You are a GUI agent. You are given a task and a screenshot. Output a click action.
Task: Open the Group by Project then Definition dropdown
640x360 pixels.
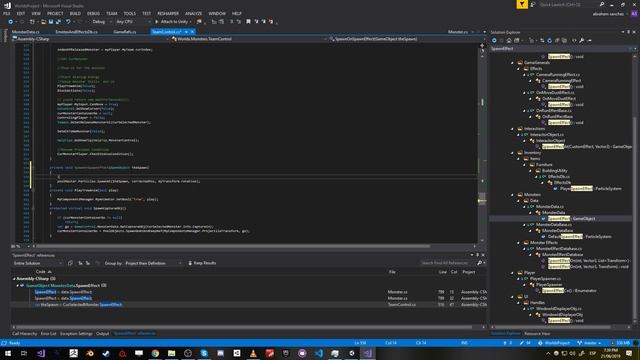click(x=153, y=263)
